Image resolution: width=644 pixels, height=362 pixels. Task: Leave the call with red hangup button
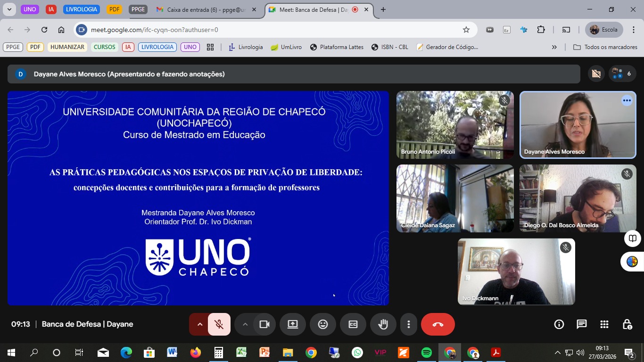click(438, 324)
